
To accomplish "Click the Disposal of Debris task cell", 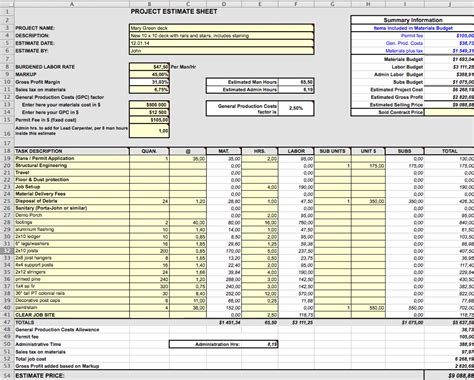I will (x=72, y=201).
